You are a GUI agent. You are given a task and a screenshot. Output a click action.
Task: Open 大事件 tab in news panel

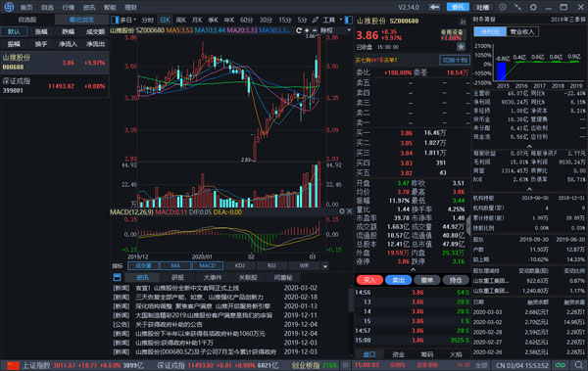(x=213, y=277)
